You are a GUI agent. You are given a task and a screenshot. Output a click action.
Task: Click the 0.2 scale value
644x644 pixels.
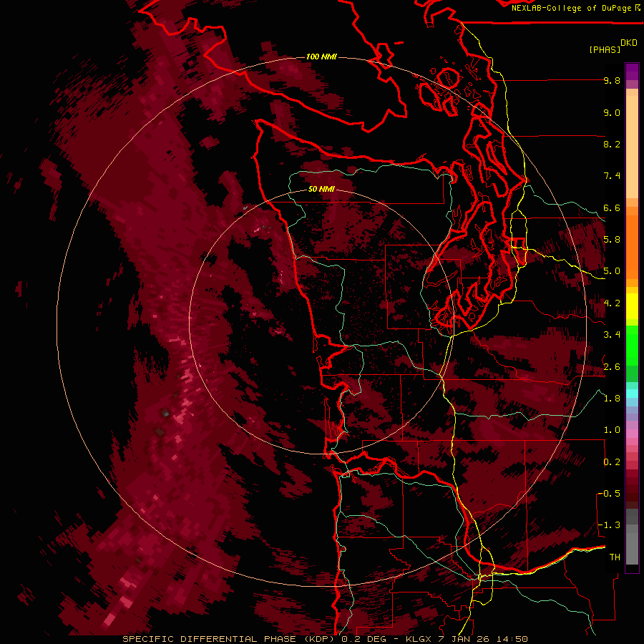pyautogui.click(x=612, y=462)
